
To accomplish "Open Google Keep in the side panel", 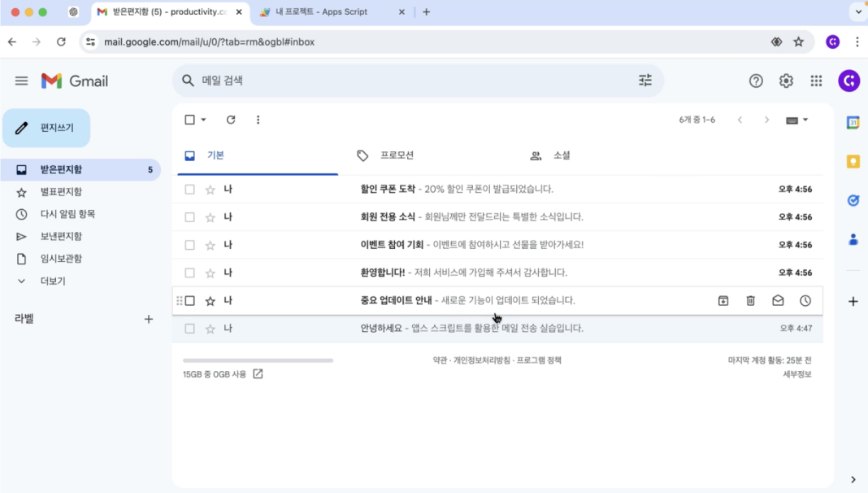I will pos(853,161).
